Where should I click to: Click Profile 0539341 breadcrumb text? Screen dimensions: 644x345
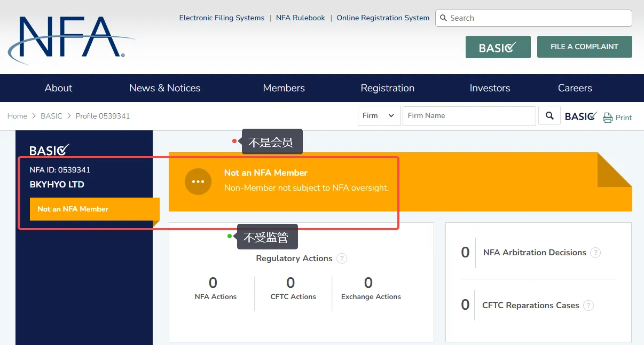click(103, 116)
